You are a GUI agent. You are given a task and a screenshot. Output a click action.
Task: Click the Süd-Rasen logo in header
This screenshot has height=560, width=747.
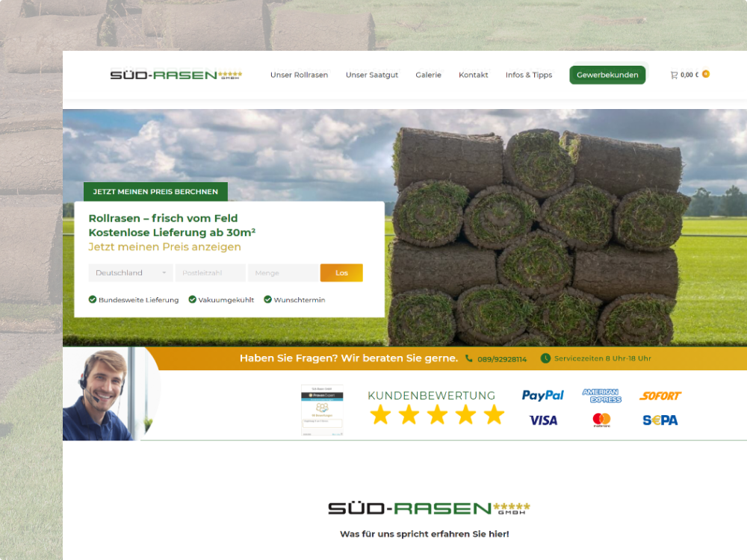pyautogui.click(x=176, y=75)
